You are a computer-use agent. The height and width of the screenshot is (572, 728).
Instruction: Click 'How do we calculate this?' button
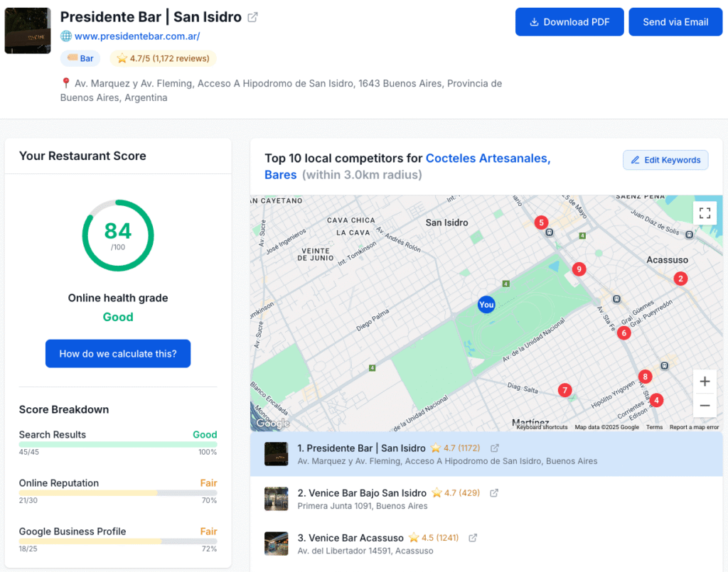tap(118, 353)
